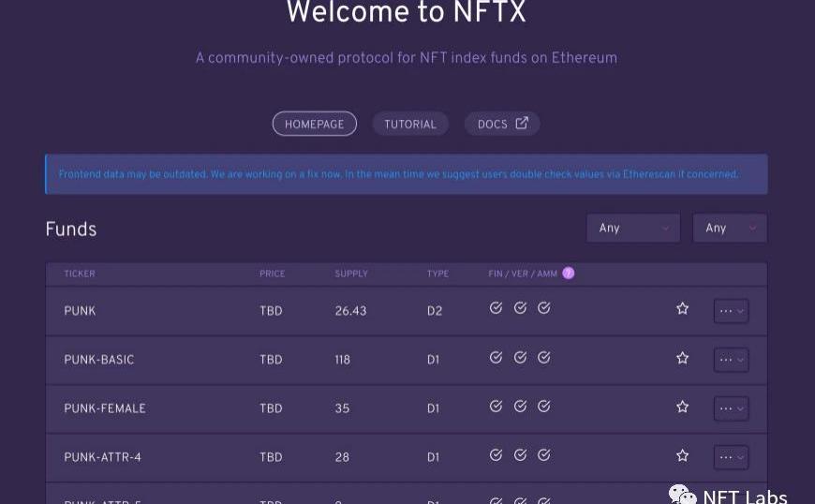
Task: Select the PUNK-FEMALE fund ticker
Action: pyautogui.click(x=105, y=408)
